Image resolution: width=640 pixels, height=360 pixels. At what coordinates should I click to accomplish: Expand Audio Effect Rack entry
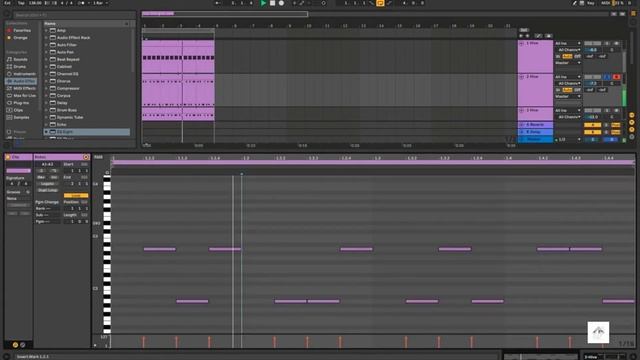point(46,38)
